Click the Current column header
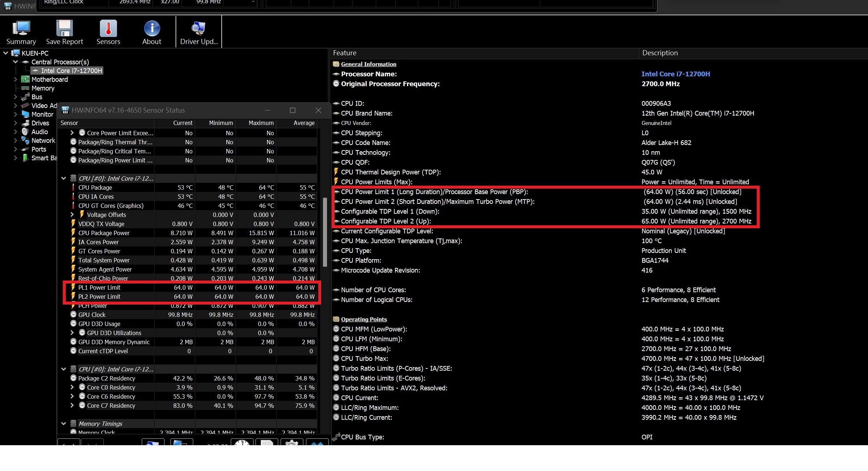Image resolution: width=868 pixels, height=471 pixels. click(175, 123)
